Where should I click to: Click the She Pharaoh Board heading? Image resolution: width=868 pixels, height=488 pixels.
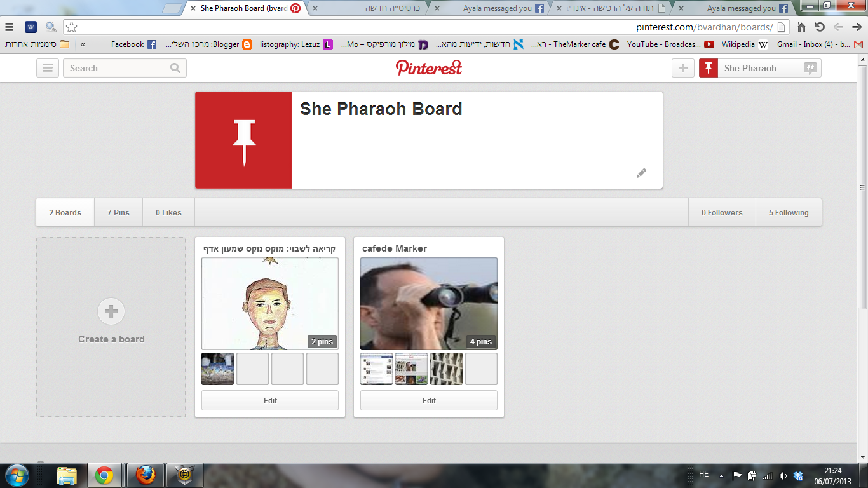coord(381,109)
